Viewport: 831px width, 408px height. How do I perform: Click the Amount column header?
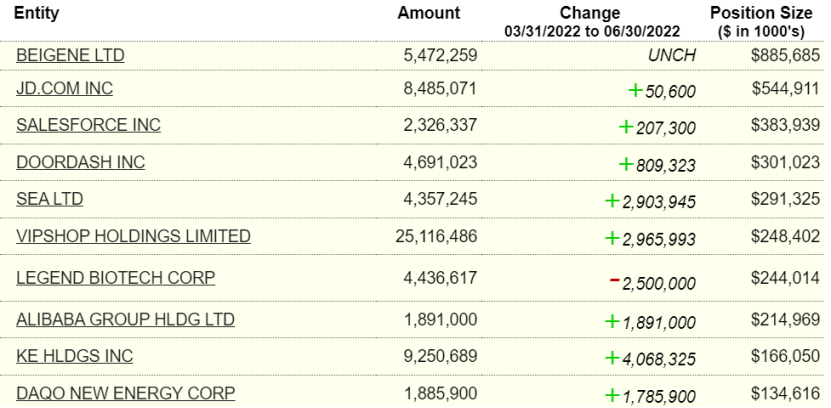click(428, 14)
